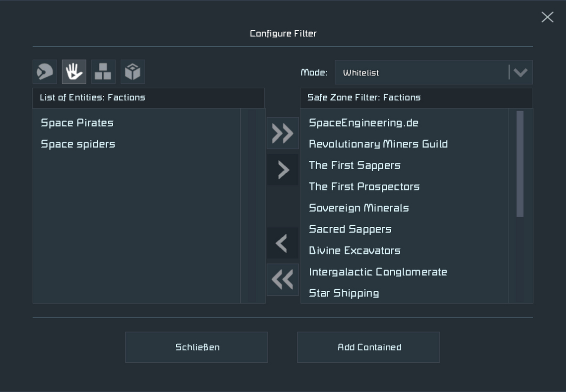Click the Add Contained button
This screenshot has height=392, width=566.
[368, 347]
